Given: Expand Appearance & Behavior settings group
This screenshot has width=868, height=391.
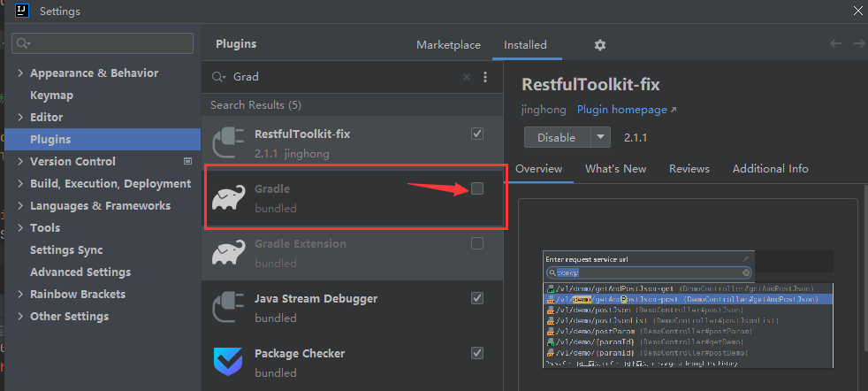Looking at the screenshot, I should pos(21,73).
